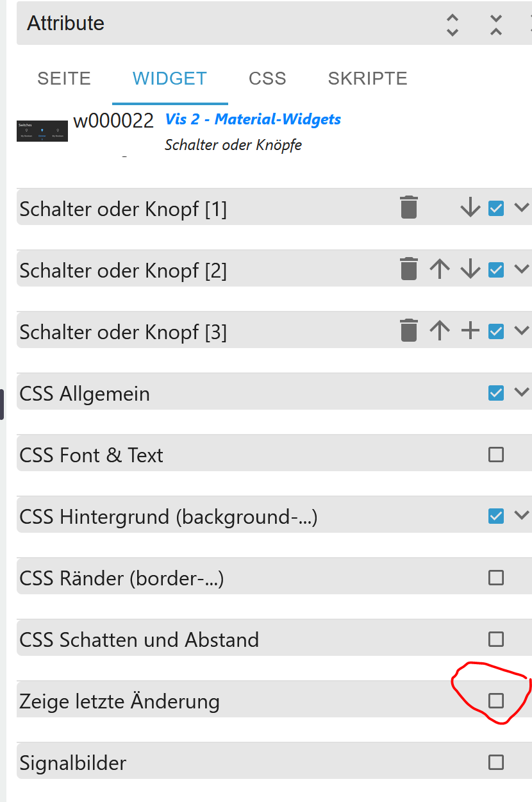The width and height of the screenshot is (532, 802).
Task: Open the SKRIPTE tab
Action: coord(368,79)
